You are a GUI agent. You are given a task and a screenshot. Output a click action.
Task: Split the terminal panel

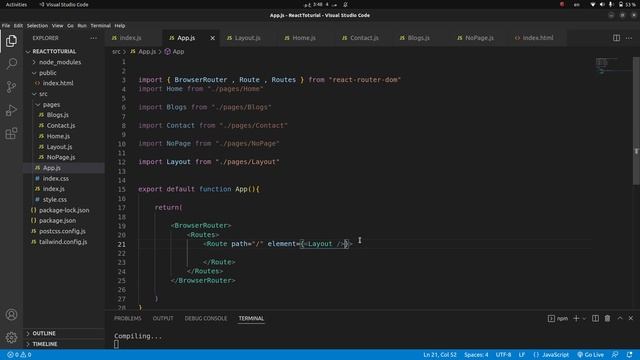pos(596,318)
